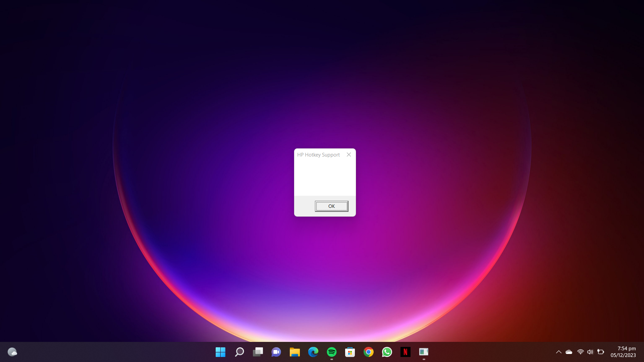Open the volume control slider
Image resolution: width=644 pixels, height=362 pixels.
point(590,352)
